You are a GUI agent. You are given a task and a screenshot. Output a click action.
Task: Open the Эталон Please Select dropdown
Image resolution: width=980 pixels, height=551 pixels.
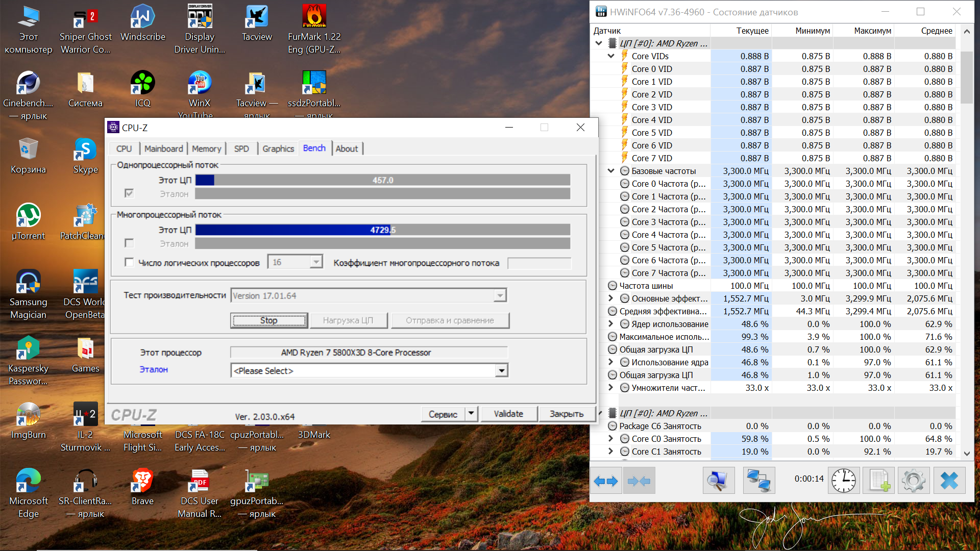(501, 371)
